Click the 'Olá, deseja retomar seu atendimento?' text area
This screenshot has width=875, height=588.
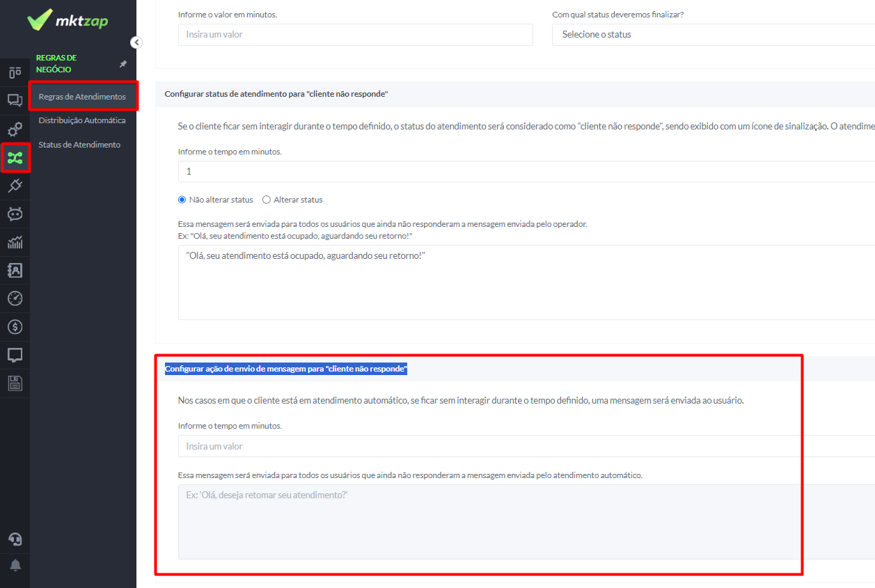(x=526, y=522)
